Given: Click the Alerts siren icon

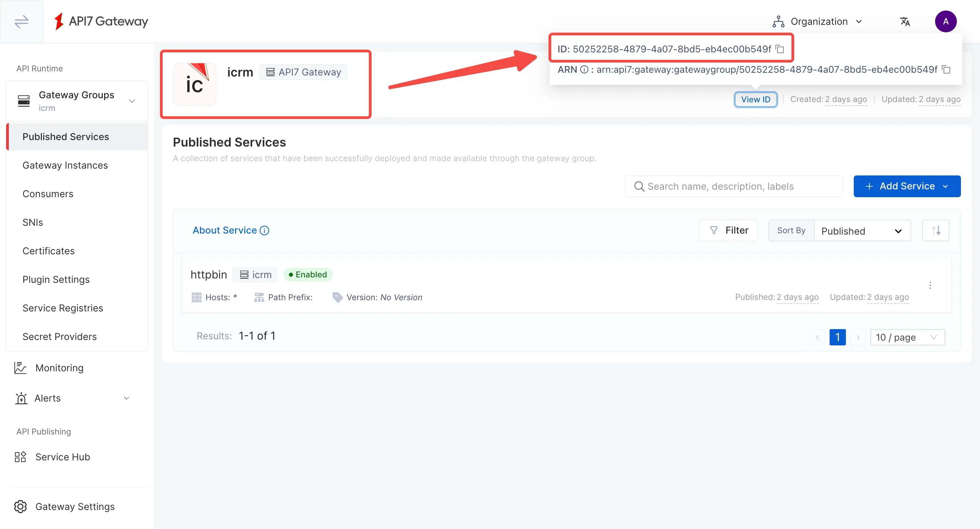Looking at the screenshot, I should tap(21, 398).
